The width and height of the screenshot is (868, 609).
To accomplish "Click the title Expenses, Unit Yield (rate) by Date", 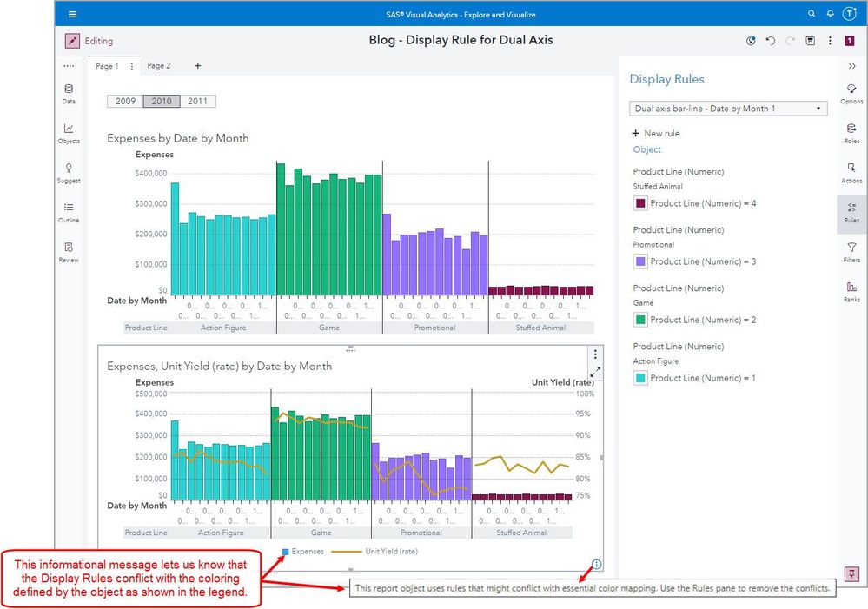I will click(220, 366).
